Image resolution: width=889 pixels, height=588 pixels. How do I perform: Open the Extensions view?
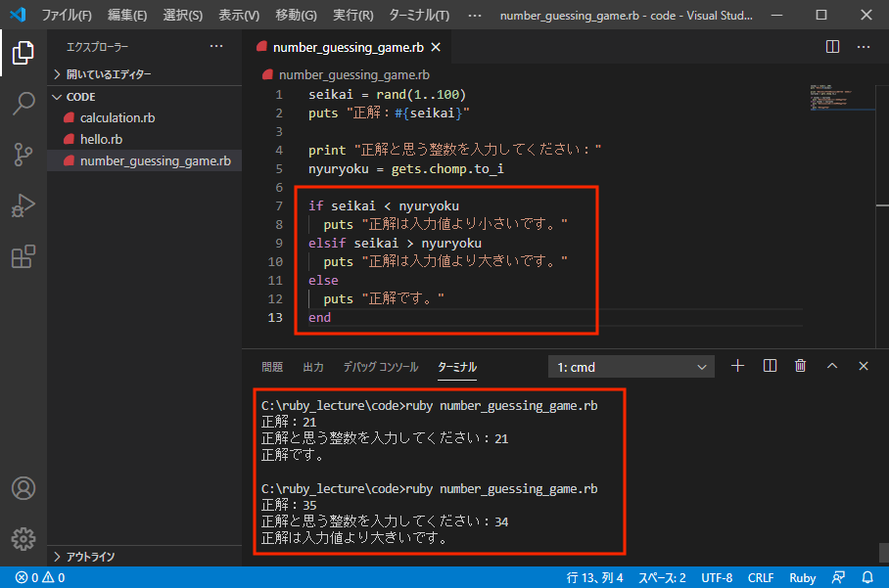pos(23,256)
